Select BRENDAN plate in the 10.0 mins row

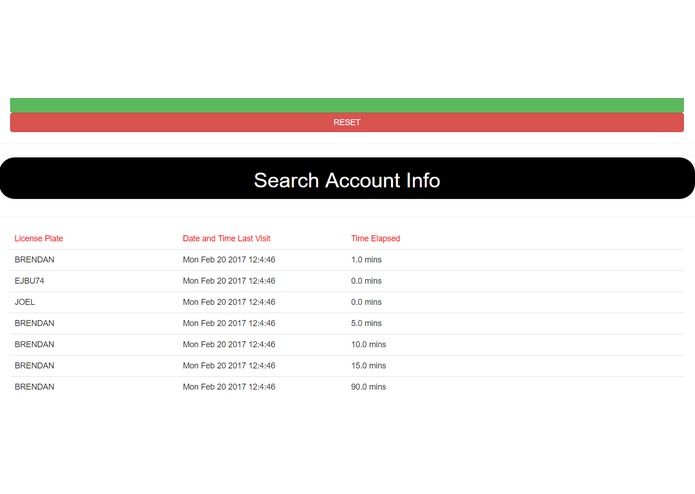(34, 345)
